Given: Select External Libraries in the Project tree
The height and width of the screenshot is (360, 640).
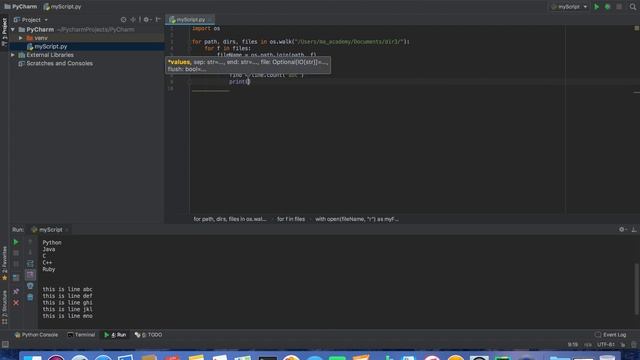Looking at the screenshot, I should pyautogui.click(x=50, y=55).
